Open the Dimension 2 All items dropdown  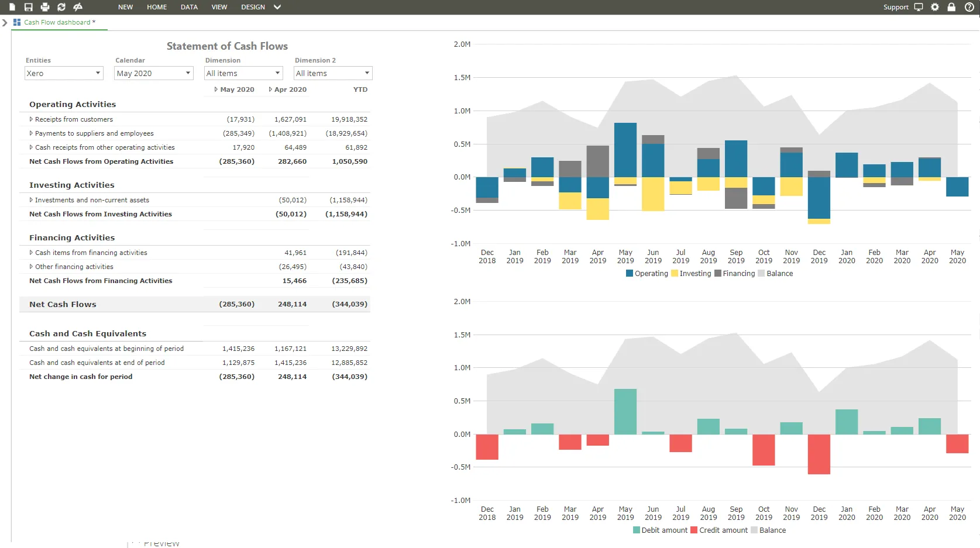point(332,73)
